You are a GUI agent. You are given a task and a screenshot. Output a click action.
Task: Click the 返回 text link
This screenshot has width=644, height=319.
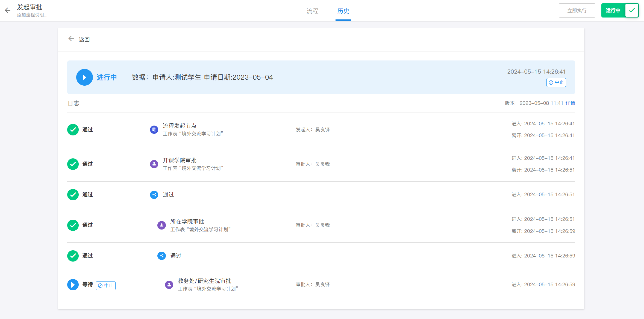(x=84, y=39)
